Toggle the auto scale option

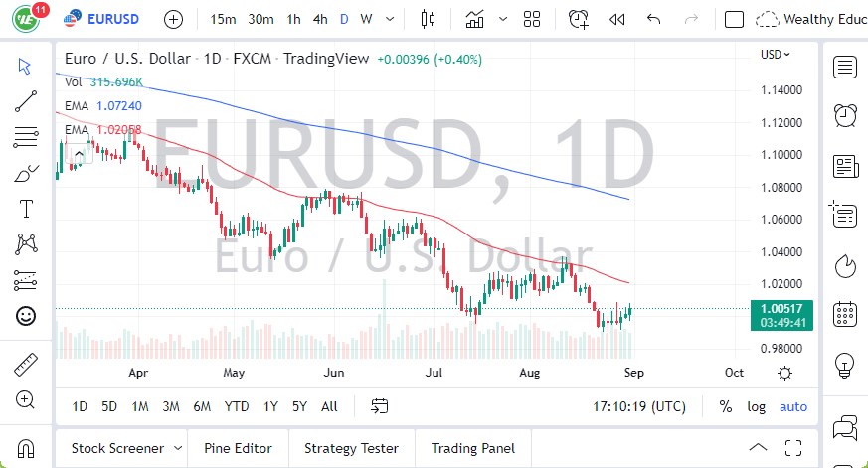click(x=793, y=406)
